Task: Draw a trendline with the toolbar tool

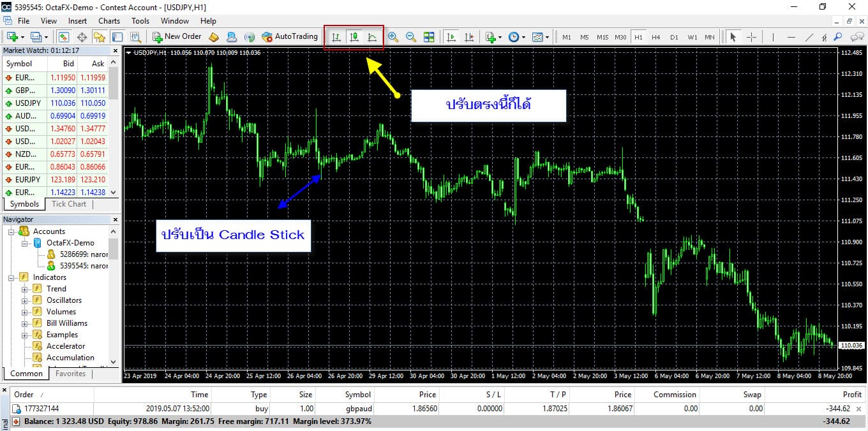Action: pyautogui.click(x=809, y=37)
